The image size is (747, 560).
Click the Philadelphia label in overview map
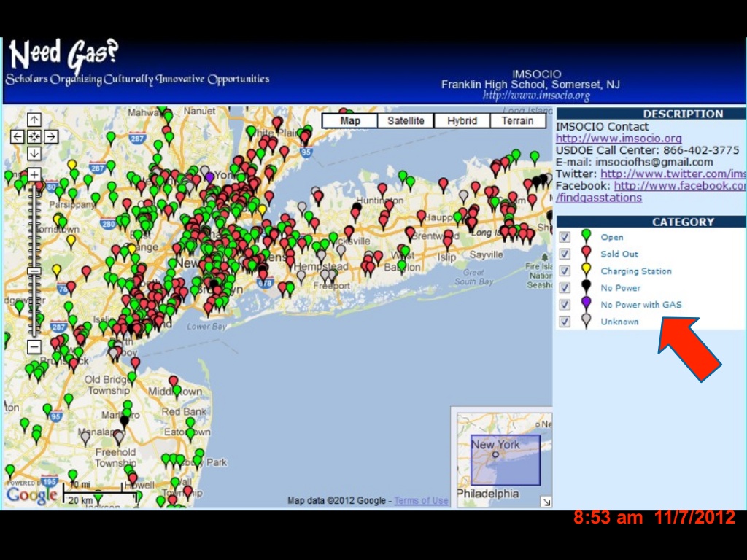488,494
